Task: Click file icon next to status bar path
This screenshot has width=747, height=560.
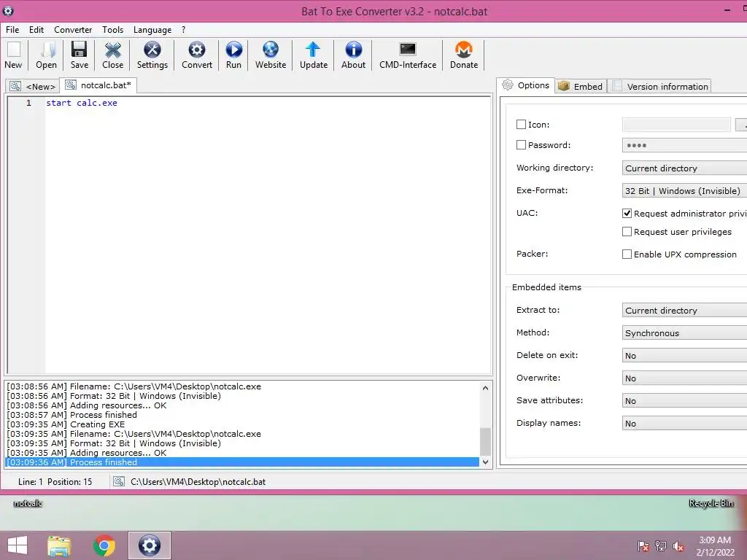Action: (119, 481)
